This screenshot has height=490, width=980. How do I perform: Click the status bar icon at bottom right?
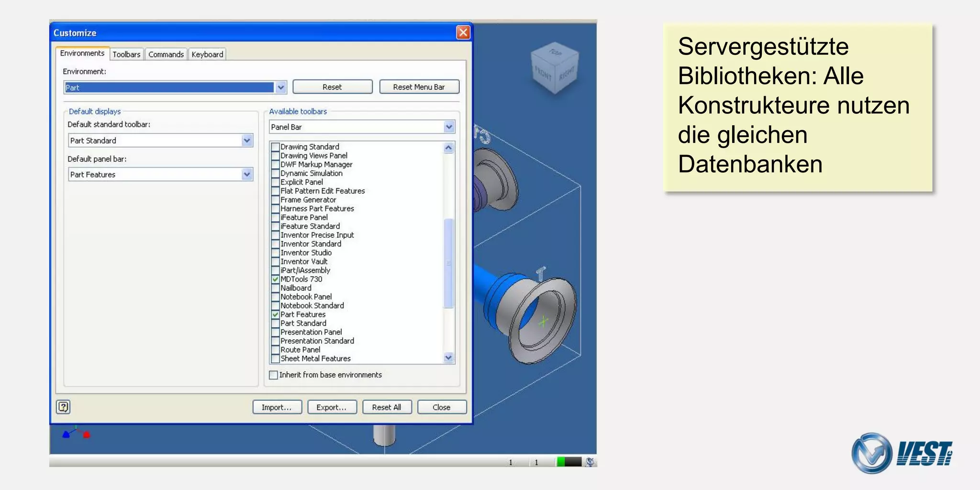pyautogui.click(x=590, y=462)
